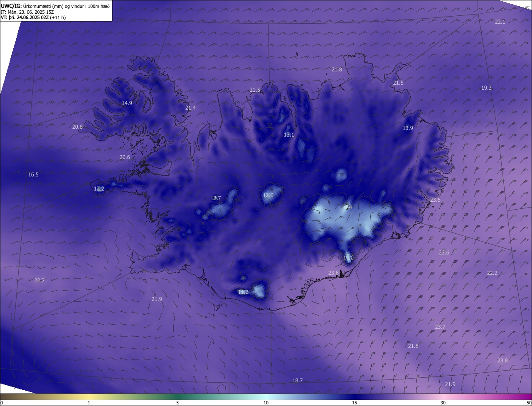The width and height of the screenshot is (532, 406).
Task: Select the 16.5 value label
Action: [33, 175]
